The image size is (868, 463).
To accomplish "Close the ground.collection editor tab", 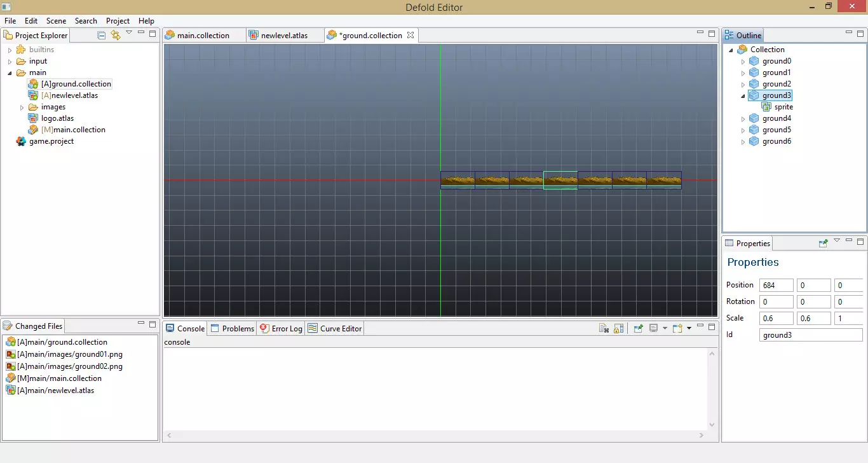I will 410,35.
